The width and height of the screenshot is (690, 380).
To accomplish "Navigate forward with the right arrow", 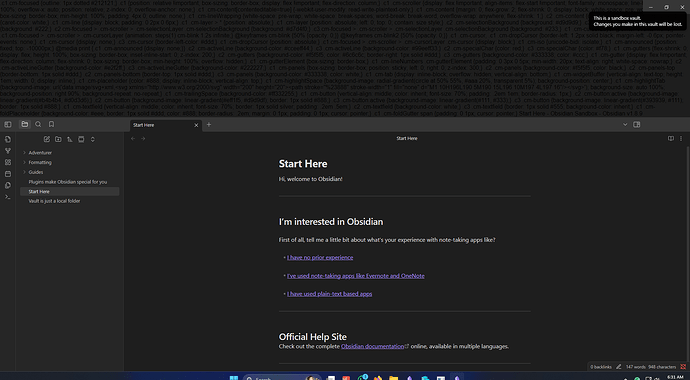I will (x=143, y=139).
